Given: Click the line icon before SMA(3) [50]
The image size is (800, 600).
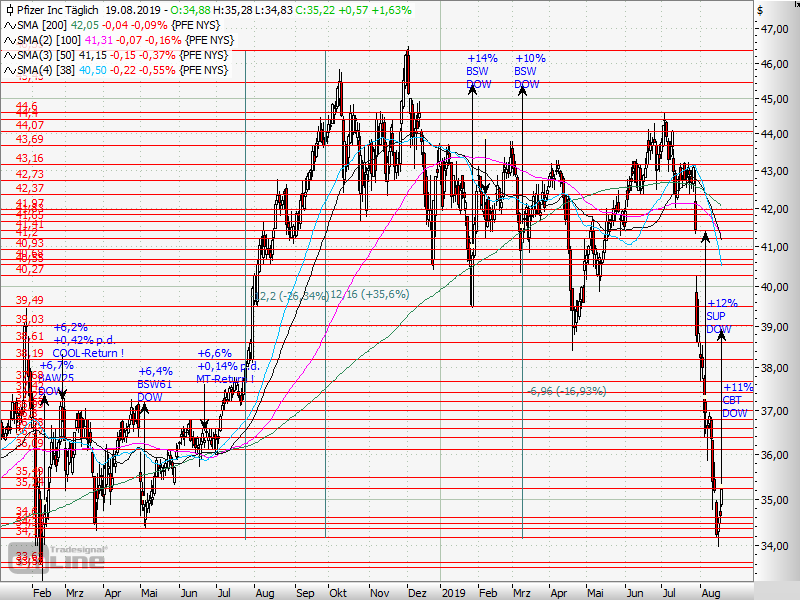Looking at the screenshot, I should click(x=9, y=55).
